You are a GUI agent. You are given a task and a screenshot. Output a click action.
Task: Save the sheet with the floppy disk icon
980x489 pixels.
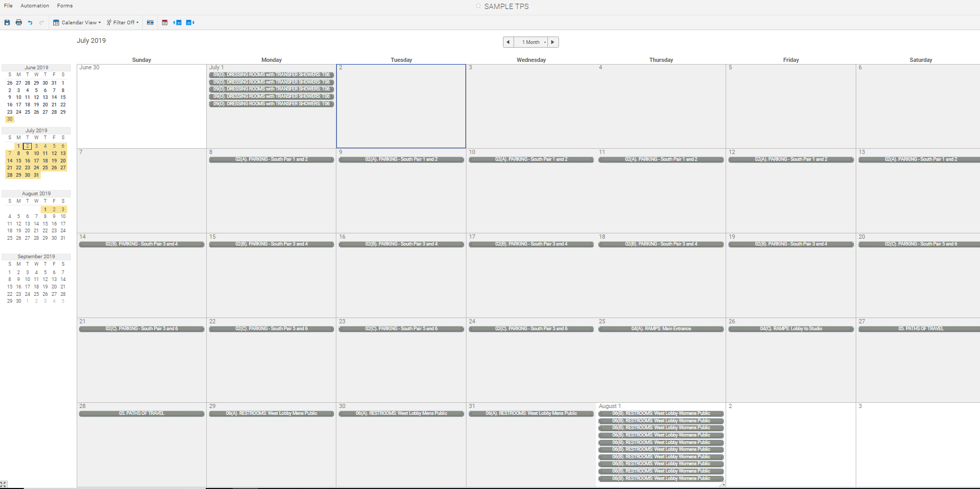[7, 22]
